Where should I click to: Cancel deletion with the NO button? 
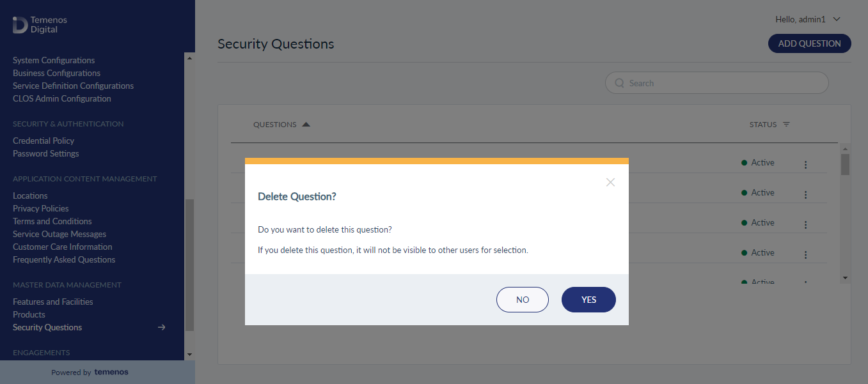523,300
